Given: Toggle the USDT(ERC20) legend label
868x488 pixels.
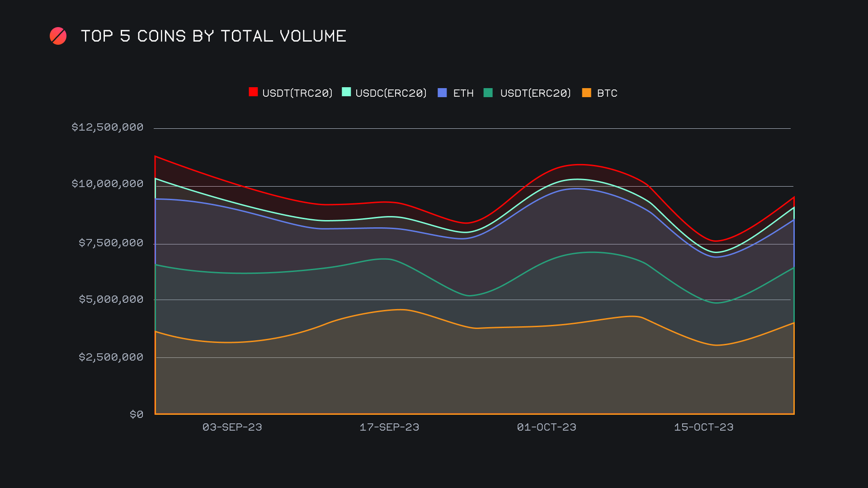Looking at the screenshot, I should pos(535,93).
